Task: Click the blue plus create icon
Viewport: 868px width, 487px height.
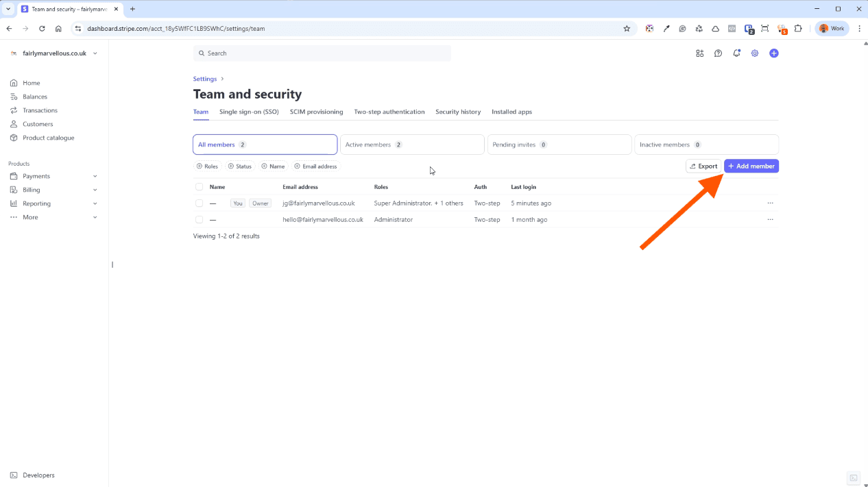Action: coord(773,53)
